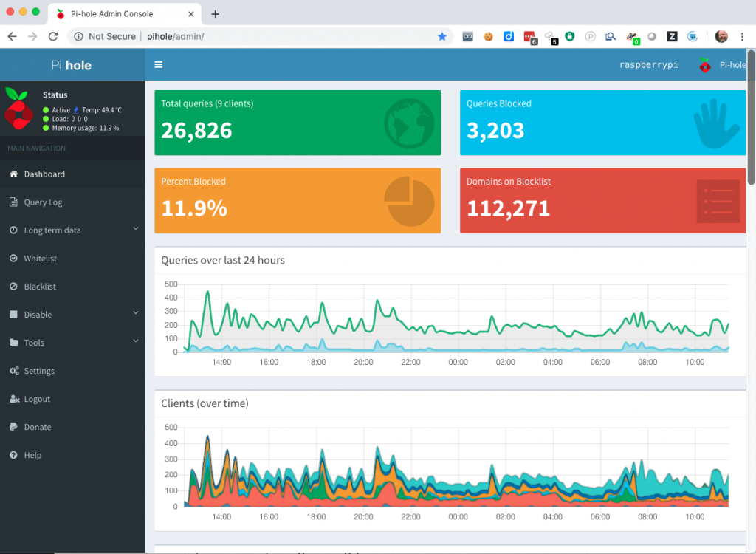Click the Logout user icon
Screen dimensions: 756x554
coord(15,399)
